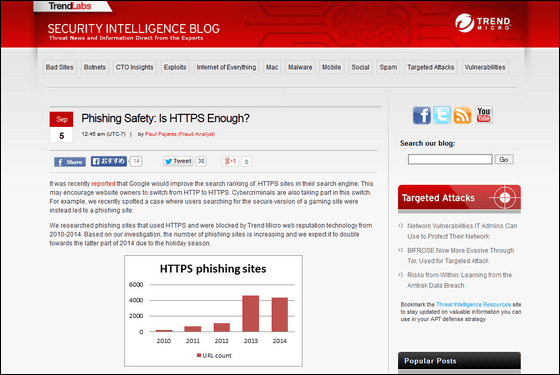
Task: Open the YouTube icon
Action: [484, 115]
